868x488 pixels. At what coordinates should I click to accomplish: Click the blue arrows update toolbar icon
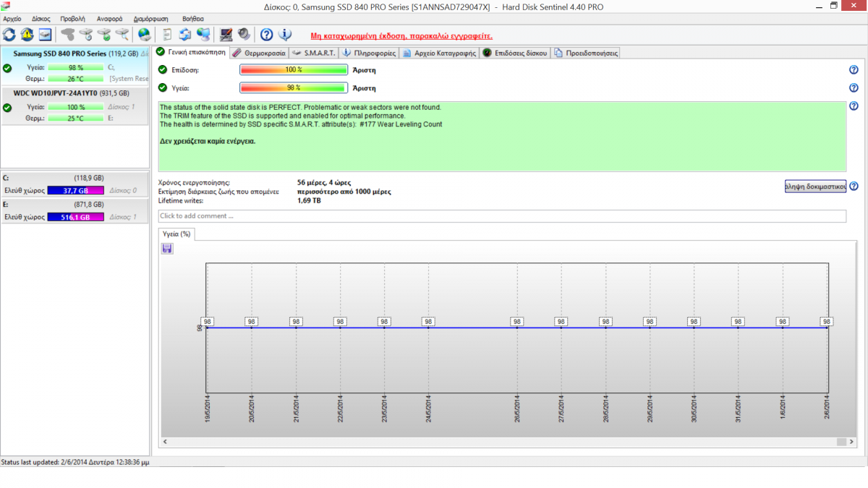coord(185,34)
